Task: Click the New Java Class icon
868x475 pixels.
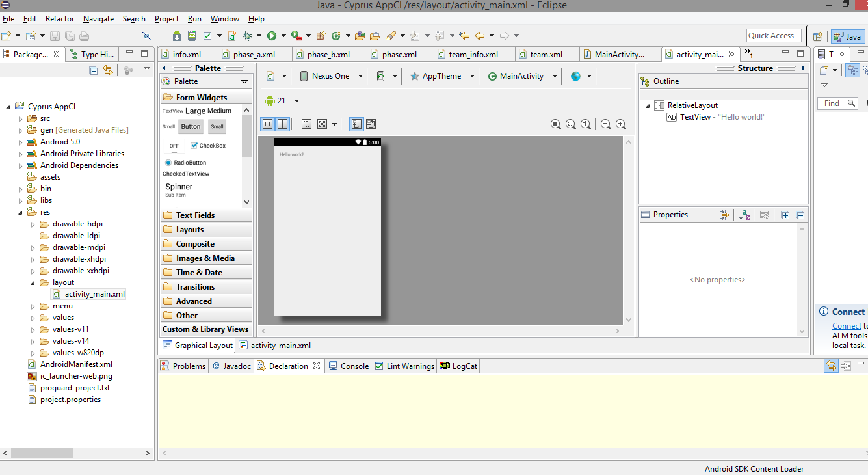Action: (336, 36)
